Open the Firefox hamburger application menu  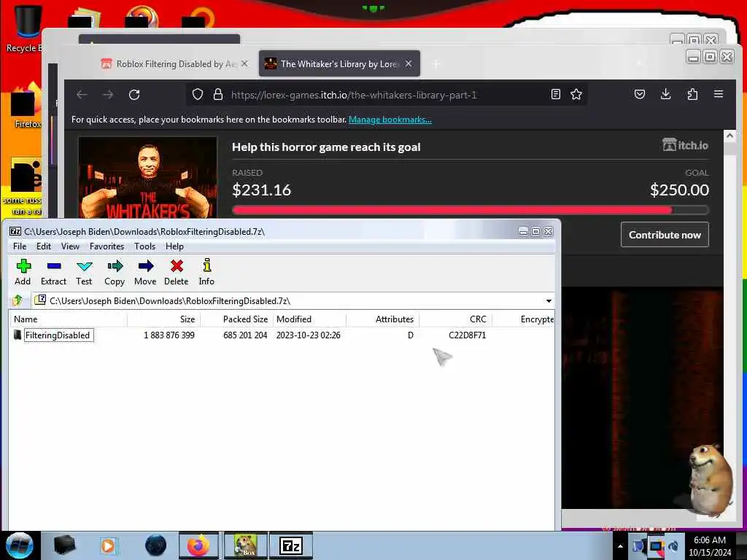(719, 94)
